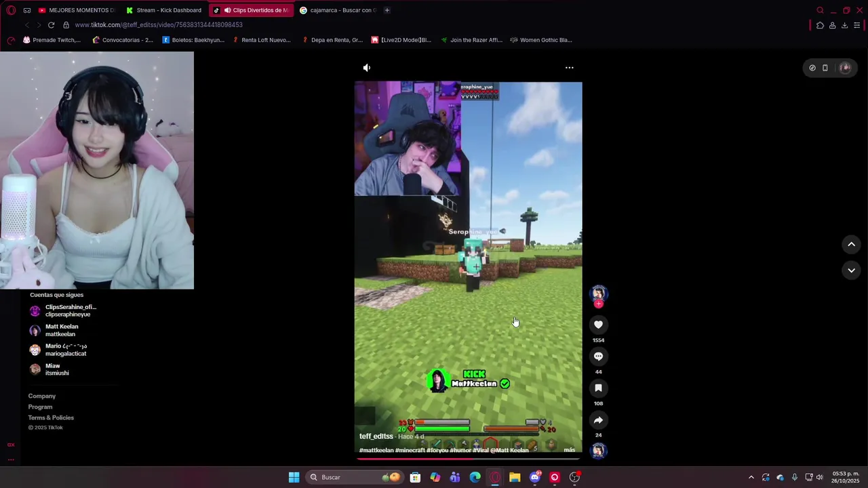Switch to the cajamarca Google search tab
868x488 pixels.
click(x=337, y=10)
